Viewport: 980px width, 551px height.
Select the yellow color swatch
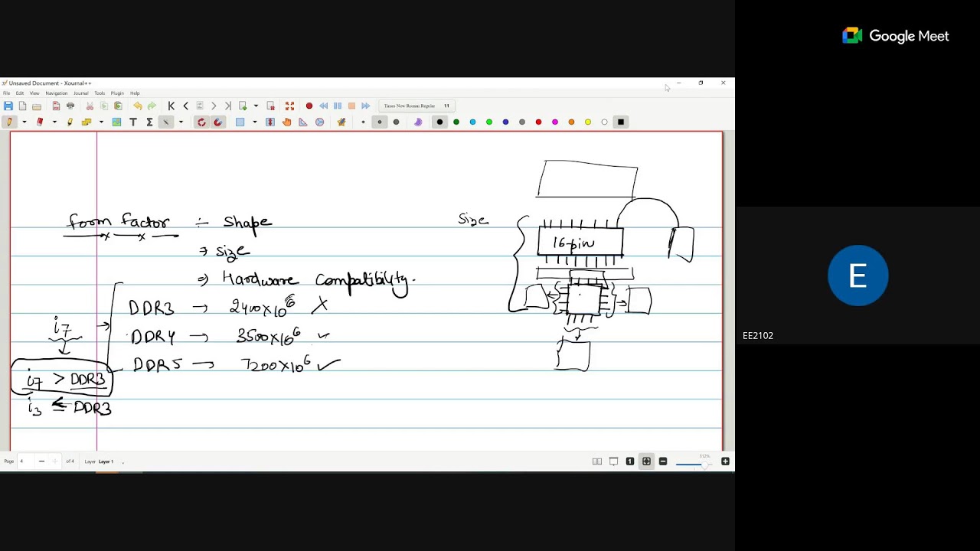click(588, 122)
